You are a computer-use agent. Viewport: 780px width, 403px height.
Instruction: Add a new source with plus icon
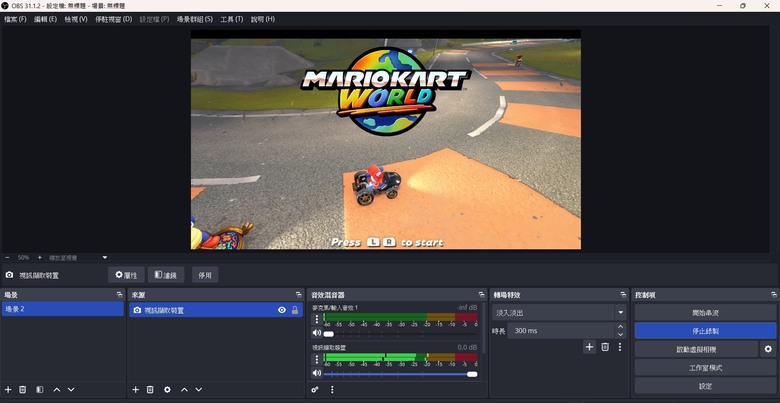click(135, 390)
